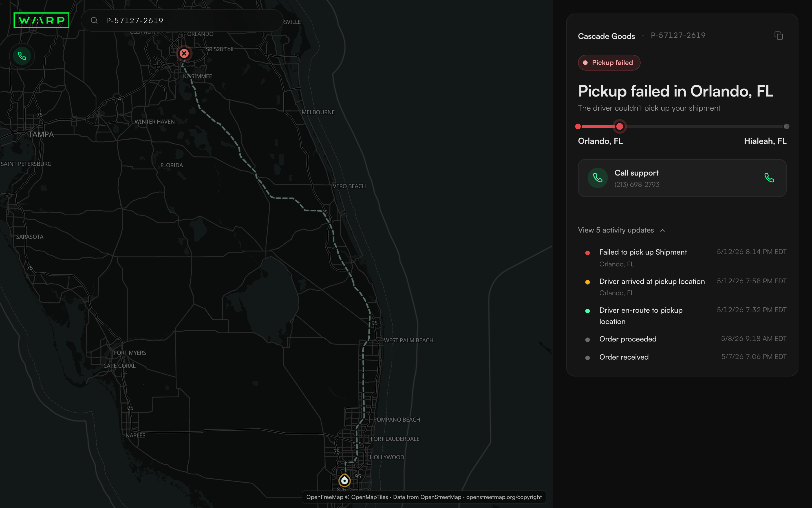
Task: Click the openstreetmap.org/copyright link
Action: (504, 497)
